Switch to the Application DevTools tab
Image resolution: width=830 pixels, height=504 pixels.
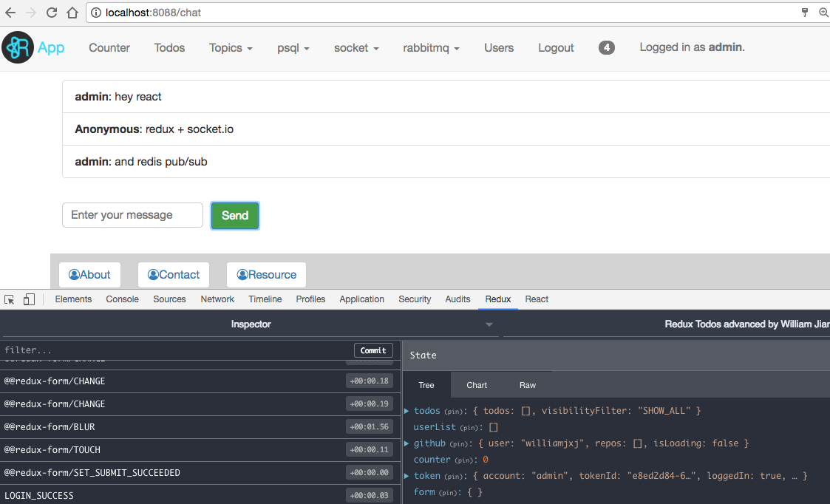[361, 299]
